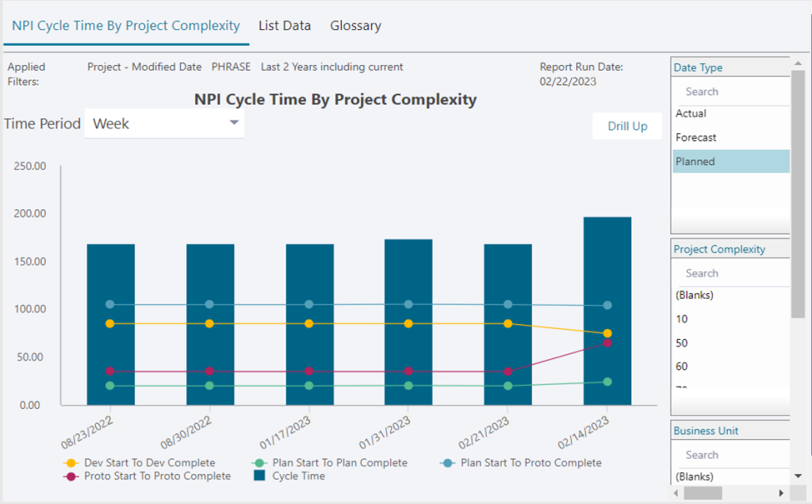Click the Proto Start To Proto Complete legend marker
This screenshot has width=812, height=504.
pos(71,476)
